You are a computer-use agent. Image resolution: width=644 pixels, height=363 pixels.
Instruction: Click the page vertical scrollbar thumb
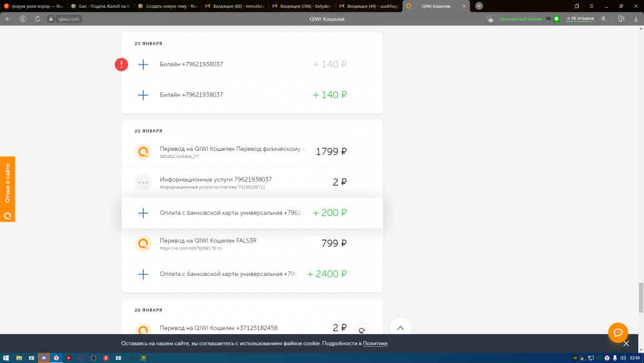pos(641,298)
